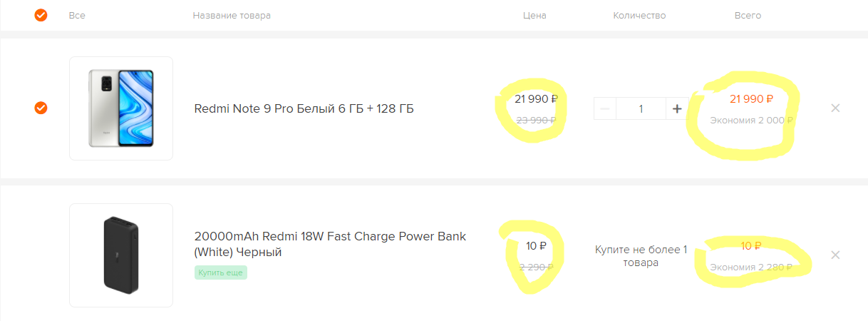Click the Купите не более 1 товара notice
868x321 pixels.
(x=641, y=256)
